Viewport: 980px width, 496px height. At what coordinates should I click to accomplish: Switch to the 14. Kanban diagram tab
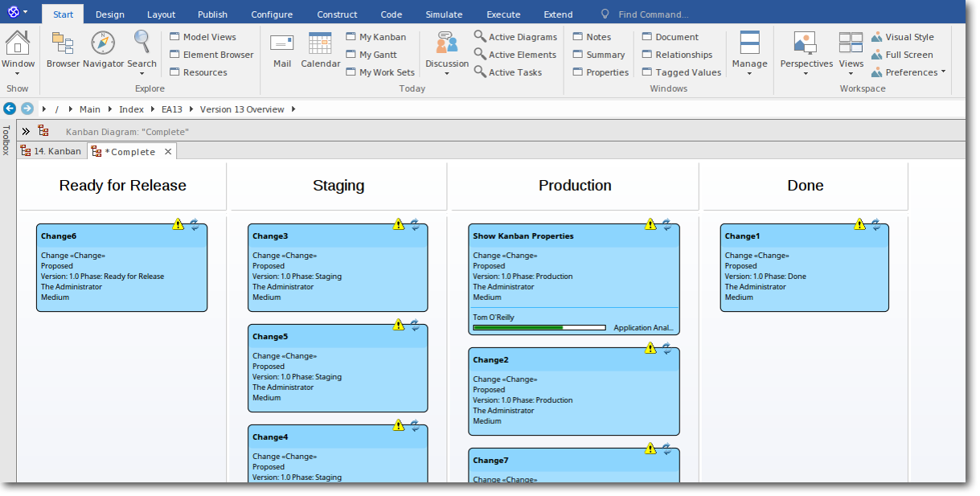point(51,151)
